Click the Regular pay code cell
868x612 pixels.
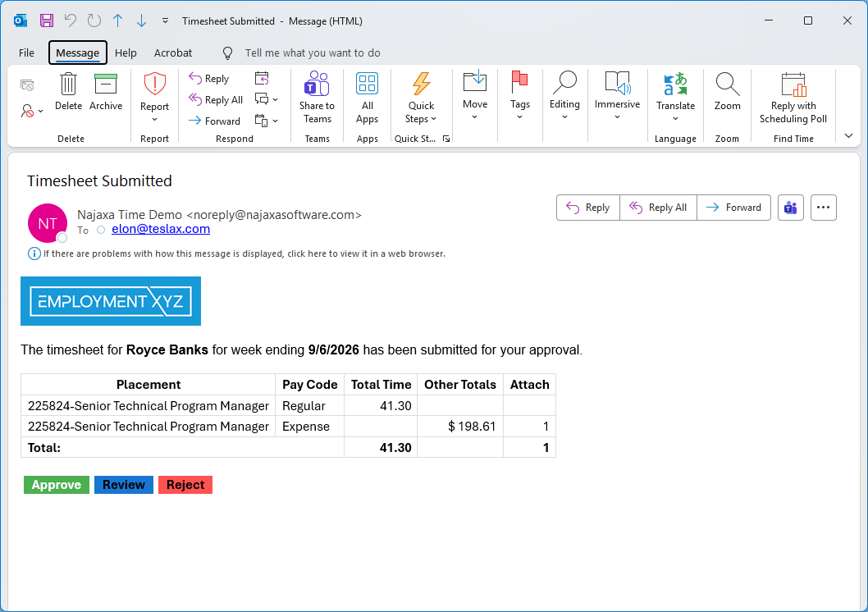click(309, 406)
